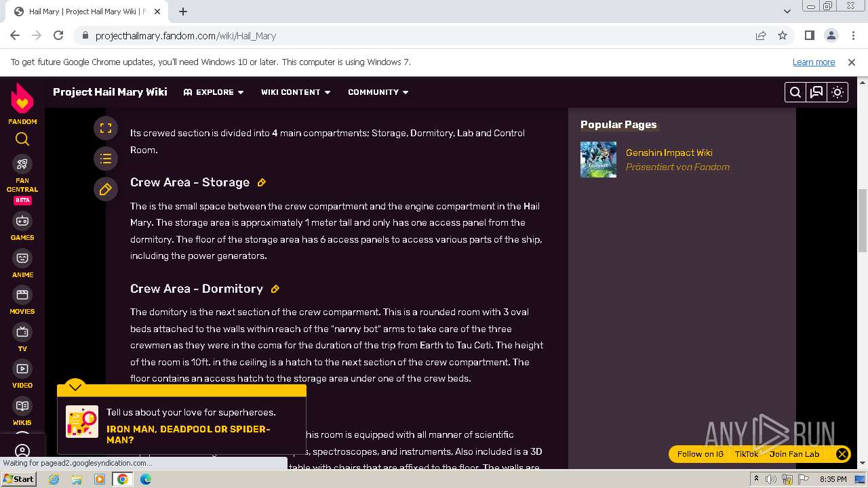This screenshot has height=488, width=868.
Task: Open Chrome three-dot menu
Action: tap(852, 35)
